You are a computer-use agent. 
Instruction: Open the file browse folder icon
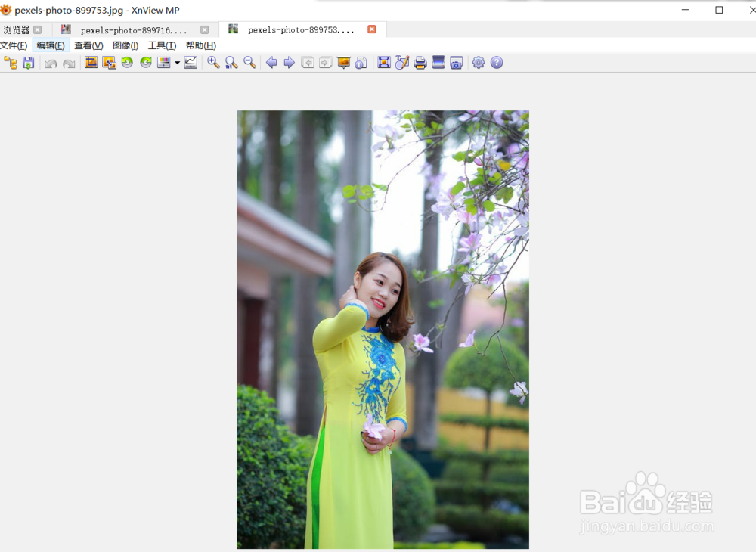click(10, 63)
